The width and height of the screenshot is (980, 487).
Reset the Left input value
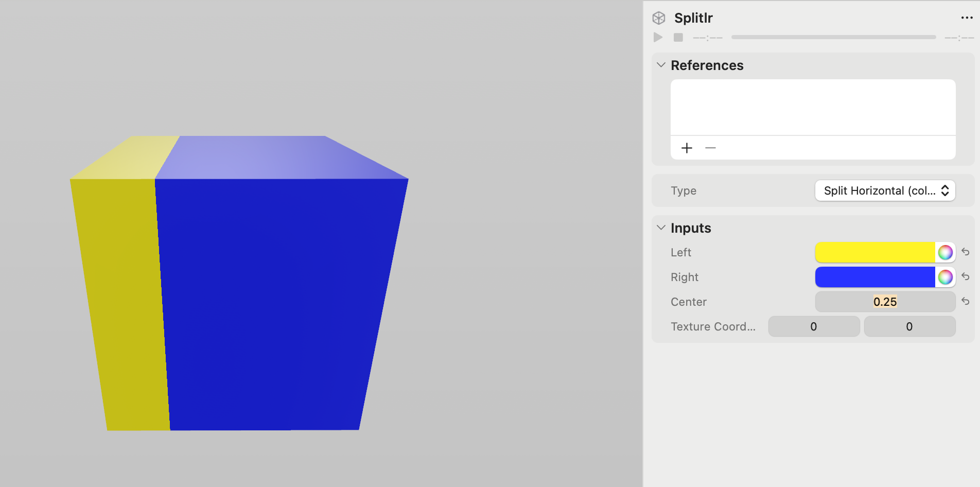point(966,252)
